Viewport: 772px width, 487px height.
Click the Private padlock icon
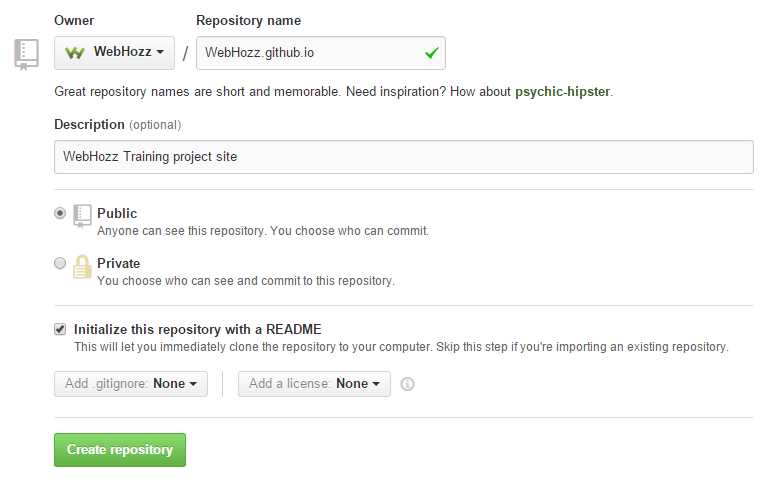pos(82,266)
